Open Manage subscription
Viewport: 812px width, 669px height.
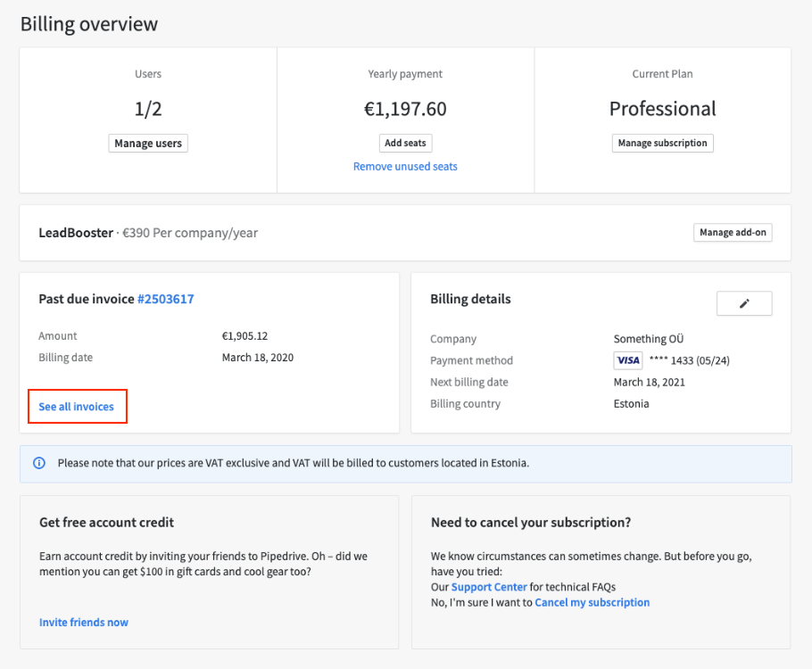[662, 143]
